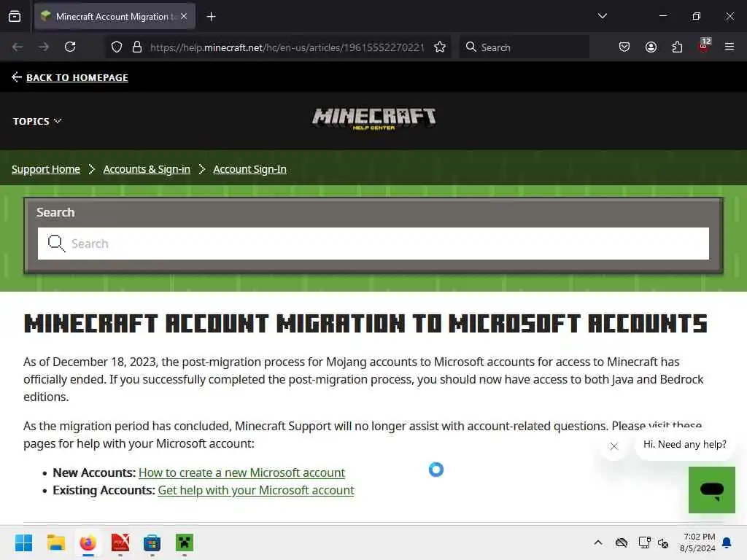Image resolution: width=747 pixels, height=560 pixels.
Task: Open Account Sign-In breadcrumb
Action: (x=249, y=169)
